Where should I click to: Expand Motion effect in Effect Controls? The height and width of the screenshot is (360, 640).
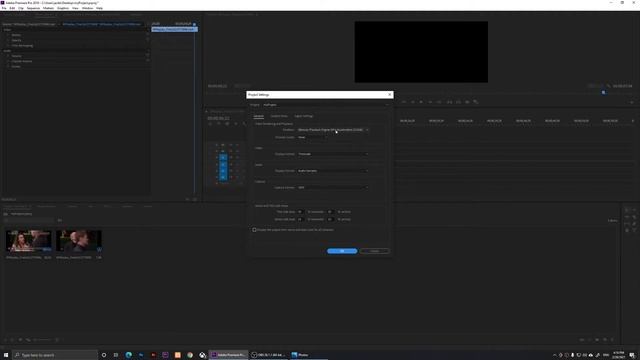(8, 35)
